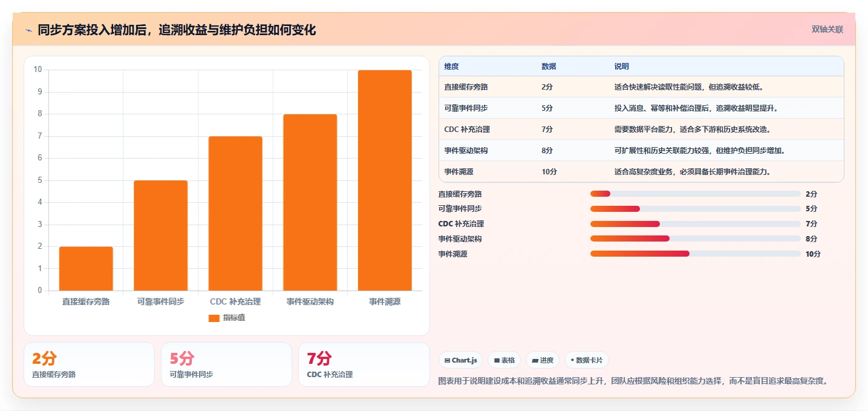Click 事件驱动架构 table row name
Image resolution: width=868 pixels, height=411 pixels.
tap(466, 151)
